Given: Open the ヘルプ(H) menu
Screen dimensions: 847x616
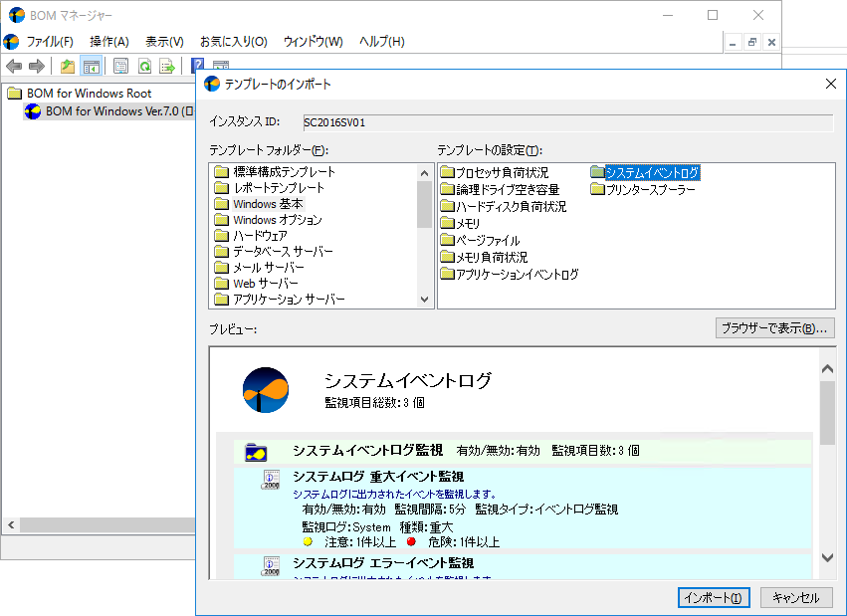Looking at the screenshot, I should pyautogui.click(x=382, y=42).
